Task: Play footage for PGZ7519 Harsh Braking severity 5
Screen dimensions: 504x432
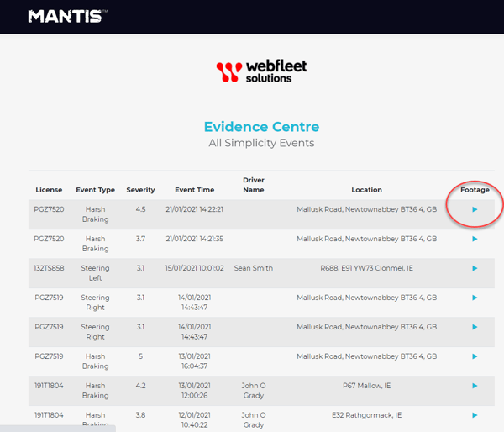Action: pyautogui.click(x=475, y=356)
